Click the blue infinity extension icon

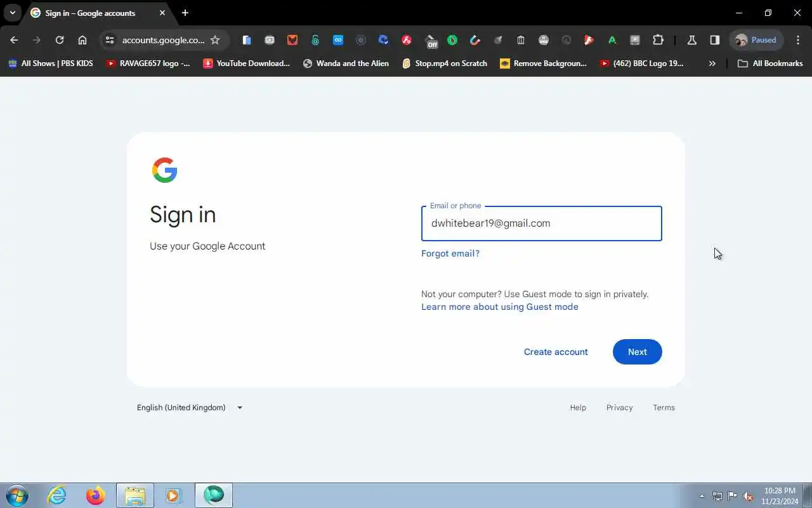point(338,40)
